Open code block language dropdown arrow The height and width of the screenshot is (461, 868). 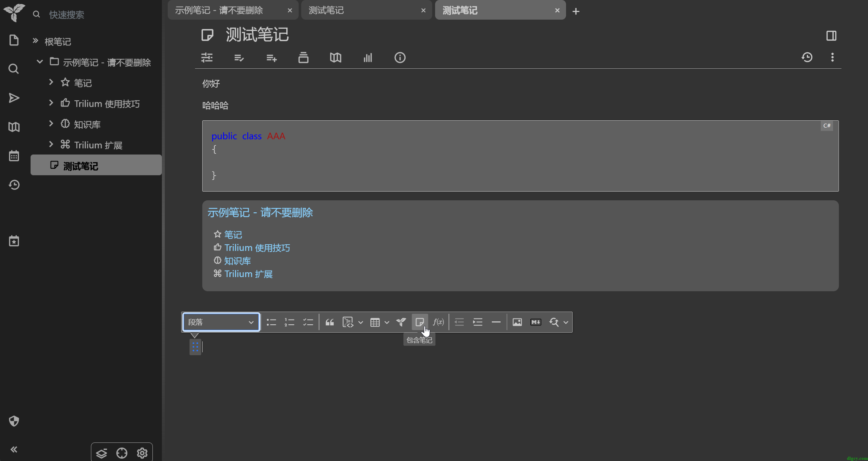361,322
